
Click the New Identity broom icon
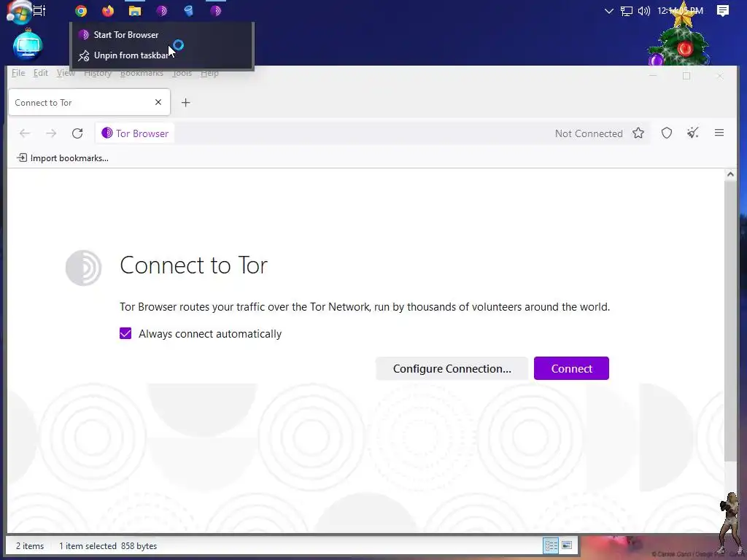pos(693,133)
